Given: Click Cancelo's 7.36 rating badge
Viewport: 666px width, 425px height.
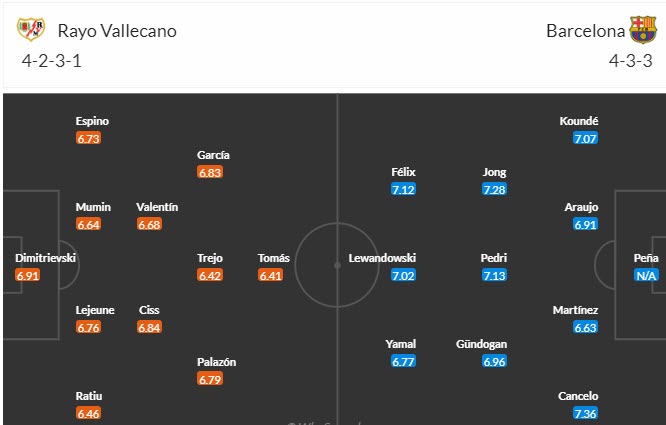Looking at the screenshot, I should pyautogui.click(x=586, y=413).
